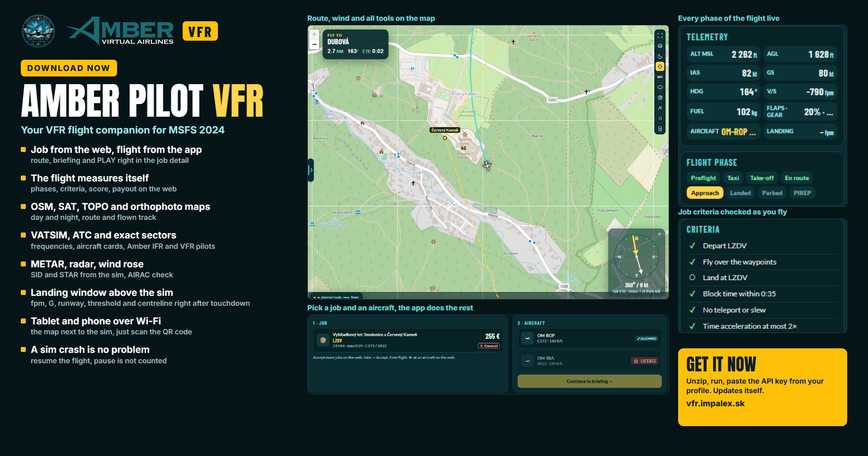Image resolution: width=868 pixels, height=456 pixels.
Task: Open the vfr.impalex.sk link
Action: 715,404
